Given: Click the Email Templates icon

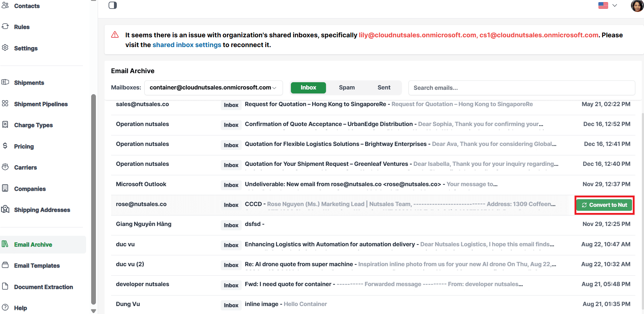Looking at the screenshot, I should [5, 265].
